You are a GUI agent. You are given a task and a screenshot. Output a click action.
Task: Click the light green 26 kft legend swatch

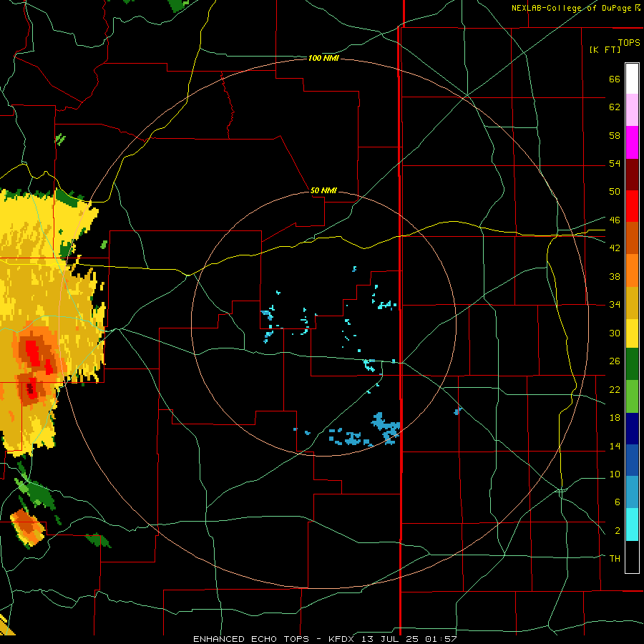[632, 396]
